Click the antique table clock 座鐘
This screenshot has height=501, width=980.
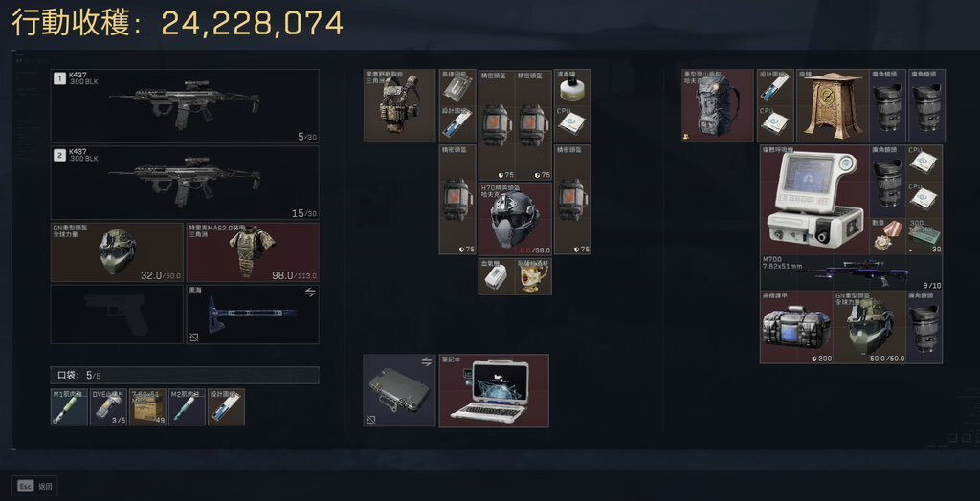click(833, 105)
